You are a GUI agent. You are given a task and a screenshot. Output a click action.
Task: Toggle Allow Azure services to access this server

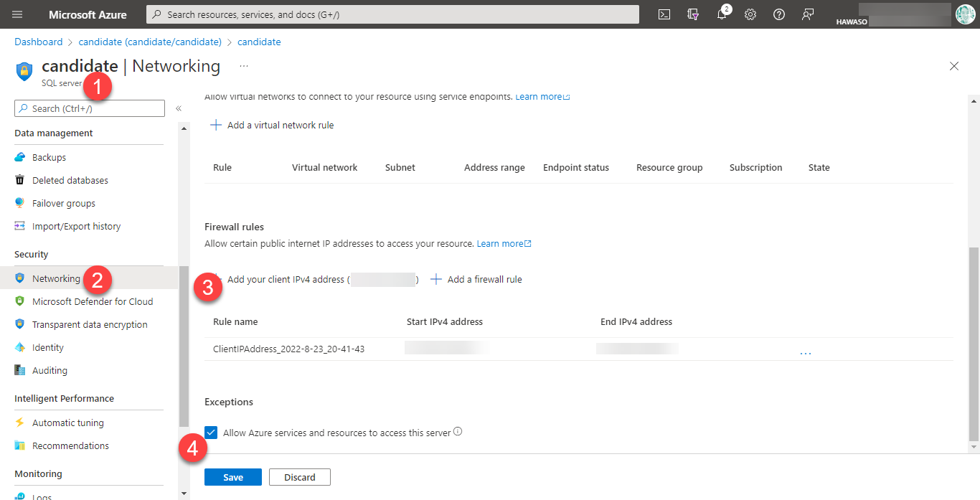coord(211,432)
